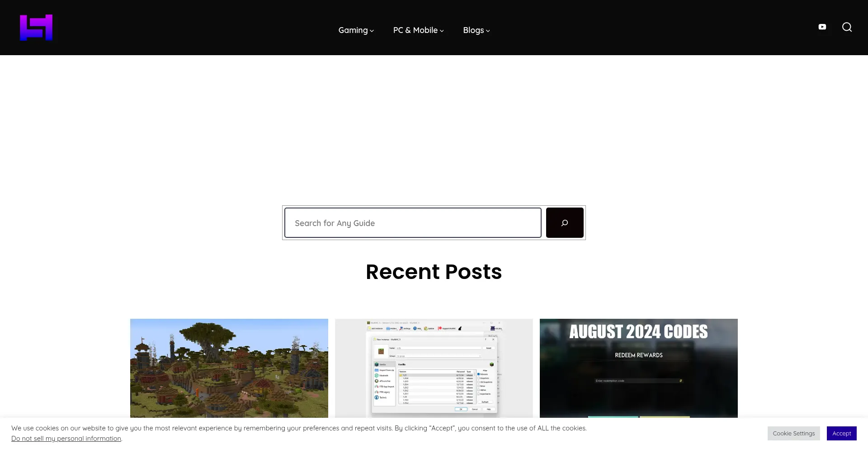
Task: Accept all cookies
Action: tap(841, 433)
